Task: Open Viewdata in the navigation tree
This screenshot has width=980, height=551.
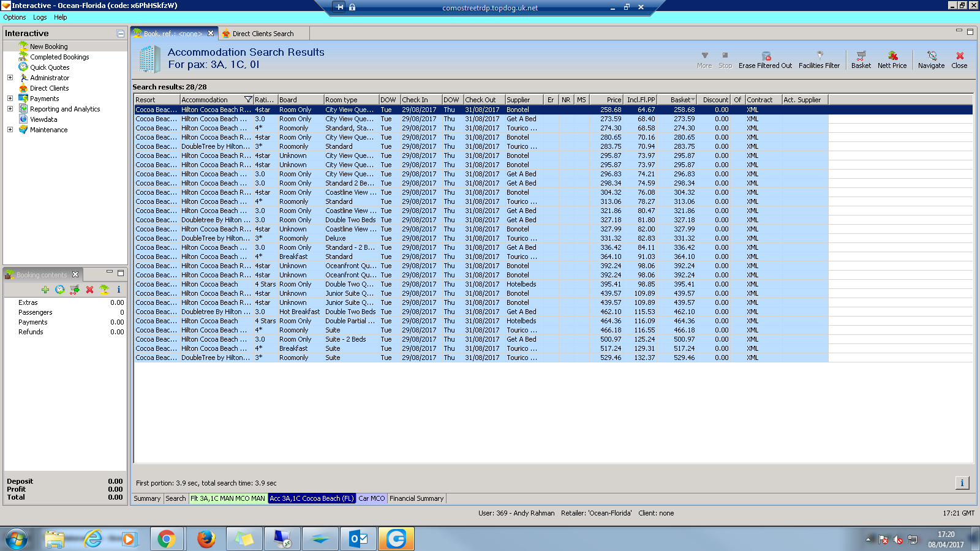Action: coord(43,119)
